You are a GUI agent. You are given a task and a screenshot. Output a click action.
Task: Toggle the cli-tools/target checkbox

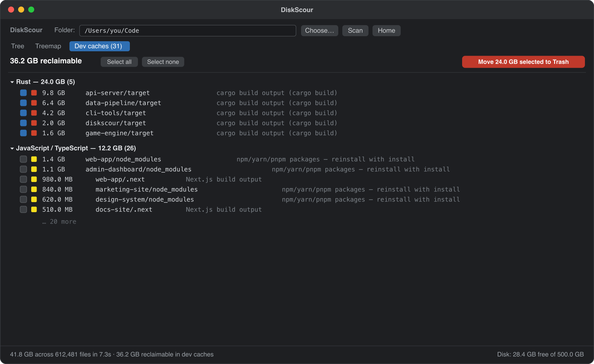point(23,113)
